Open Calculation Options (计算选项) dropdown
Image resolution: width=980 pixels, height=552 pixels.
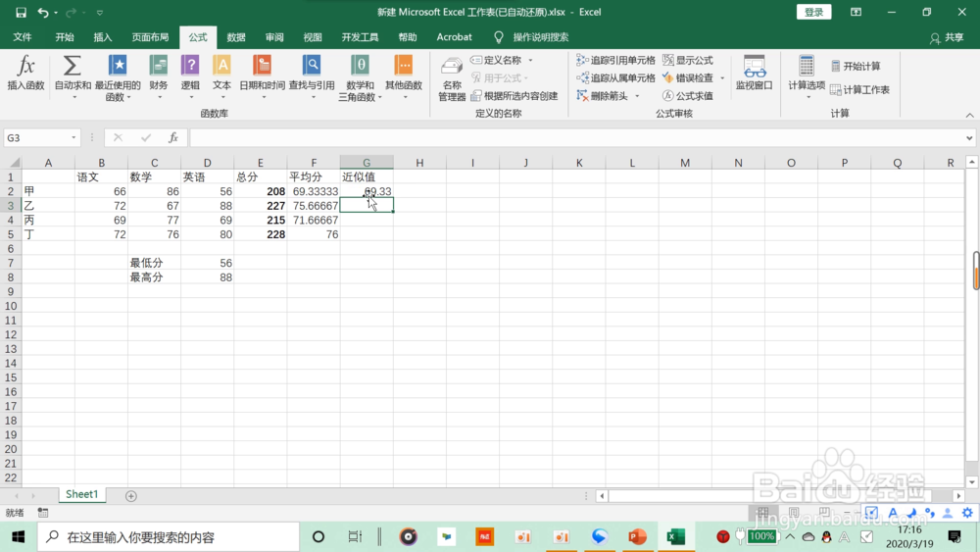point(807,76)
